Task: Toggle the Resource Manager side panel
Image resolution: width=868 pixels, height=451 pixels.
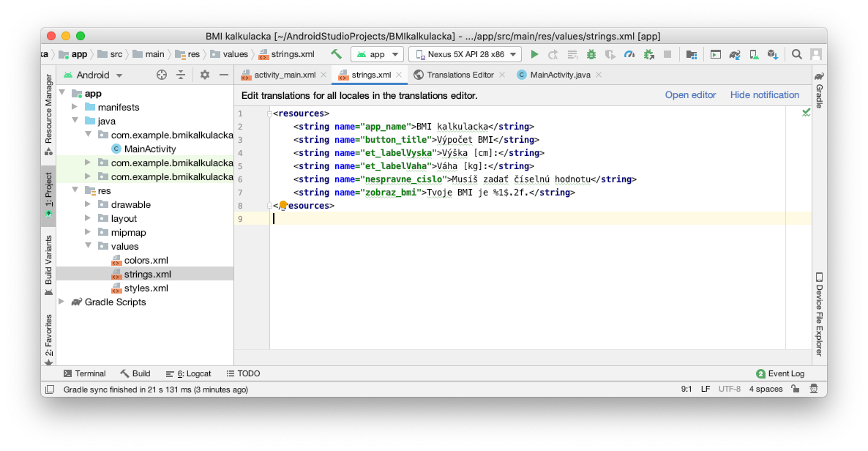Action: tap(48, 110)
